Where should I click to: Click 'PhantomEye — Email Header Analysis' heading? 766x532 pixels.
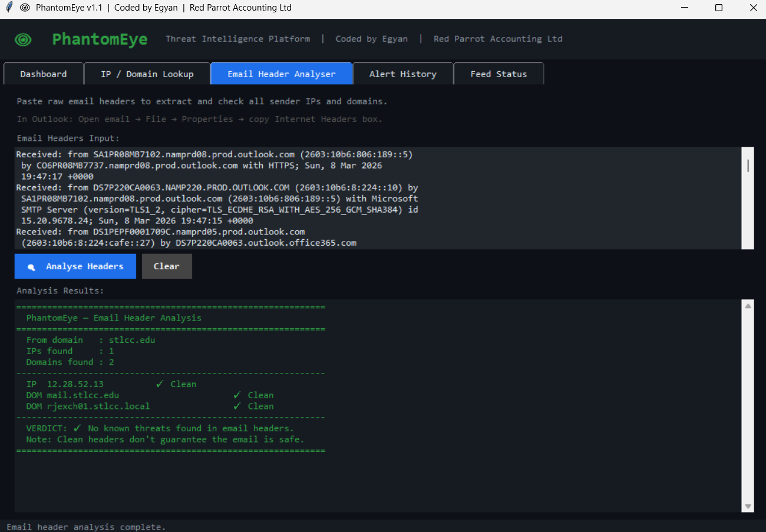(x=114, y=318)
